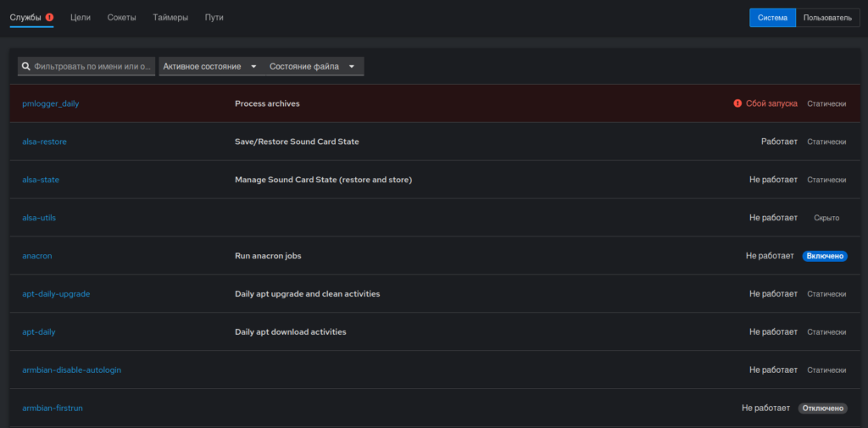Open the pmlogger_daily service
This screenshot has width=868, height=428.
coord(50,103)
